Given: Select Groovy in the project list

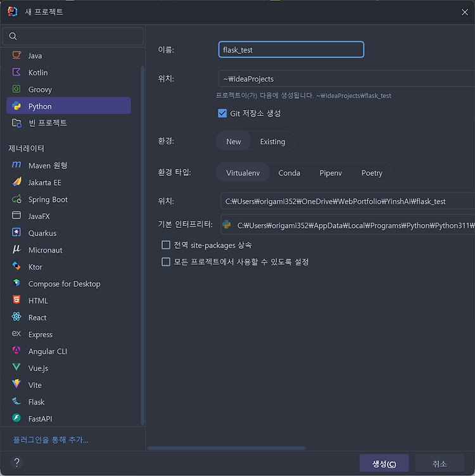Looking at the screenshot, I should (x=68, y=89).
